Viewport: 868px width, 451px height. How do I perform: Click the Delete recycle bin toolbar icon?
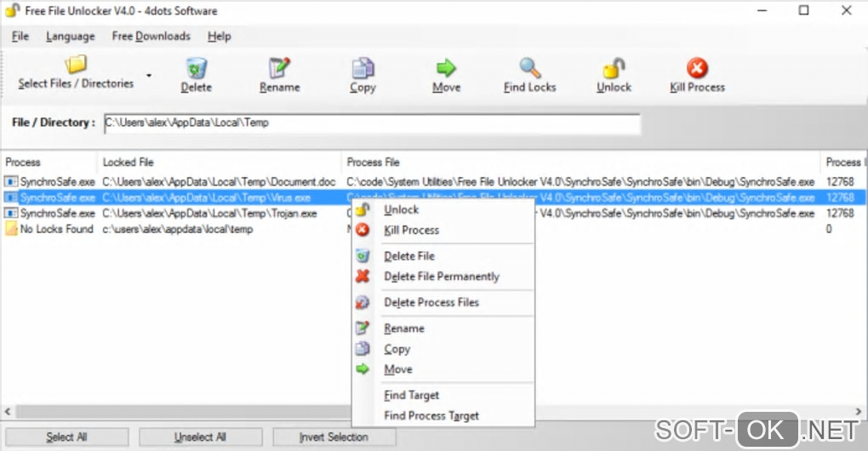(x=196, y=68)
